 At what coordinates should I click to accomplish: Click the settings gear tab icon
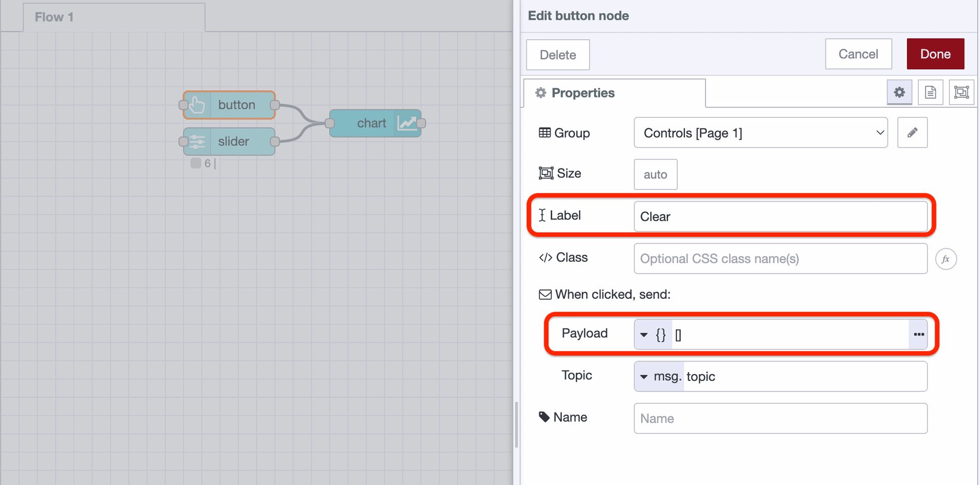[899, 92]
